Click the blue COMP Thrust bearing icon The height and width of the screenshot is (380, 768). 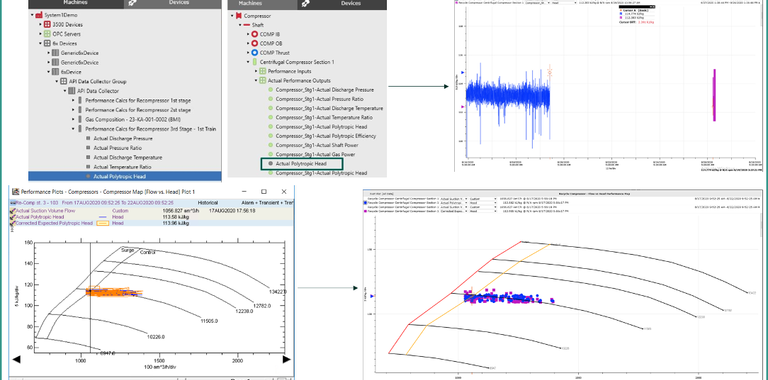[254, 53]
